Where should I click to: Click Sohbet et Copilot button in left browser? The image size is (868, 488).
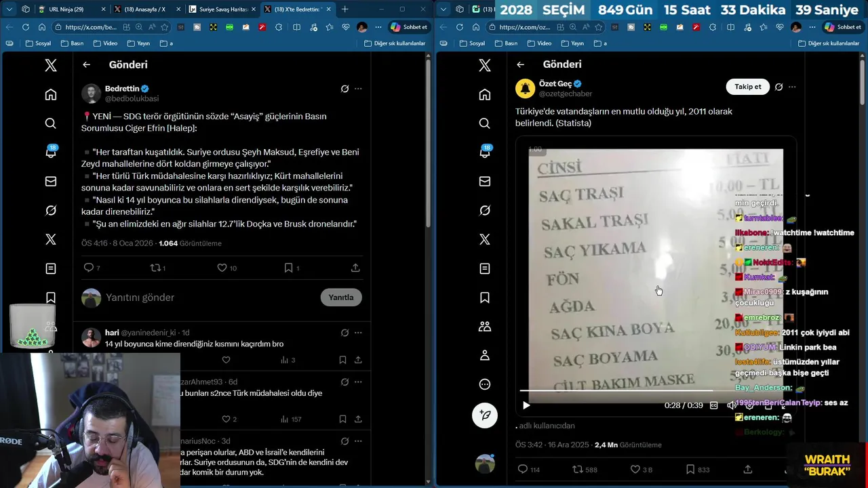point(410,27)
